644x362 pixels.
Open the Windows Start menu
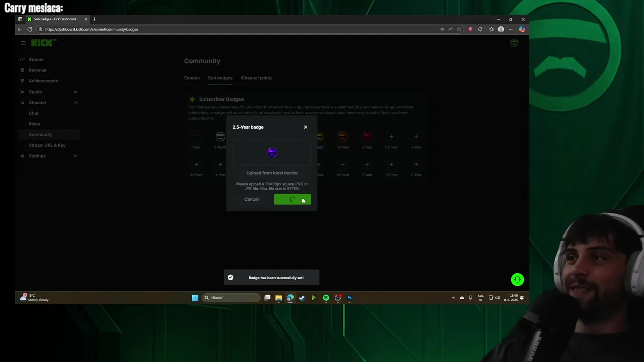click(195, 298)
